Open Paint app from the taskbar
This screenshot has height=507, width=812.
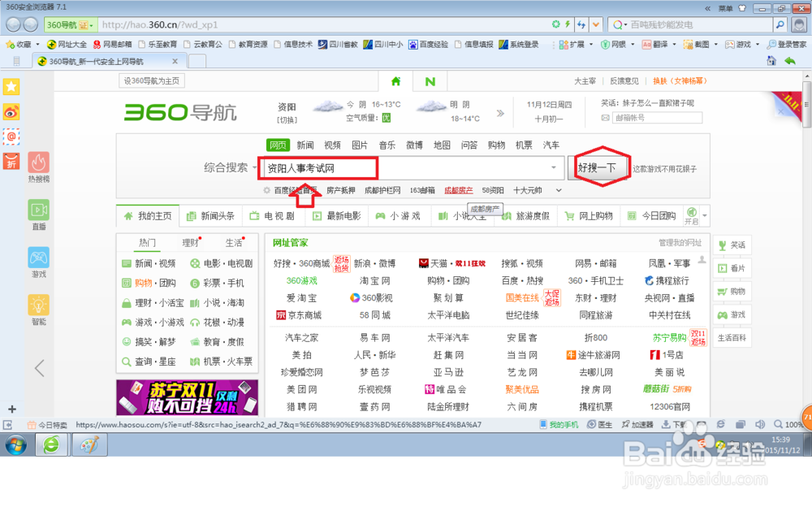tap(89, 444)
